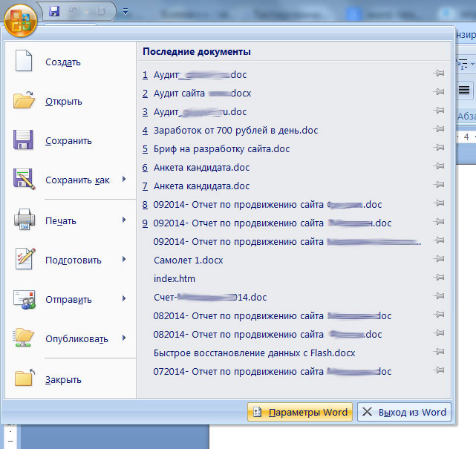This screenshot has width=476, height=449.
Task: Pin Быстрое восстановление данных с Flash.docx
Action: point(439,352)
